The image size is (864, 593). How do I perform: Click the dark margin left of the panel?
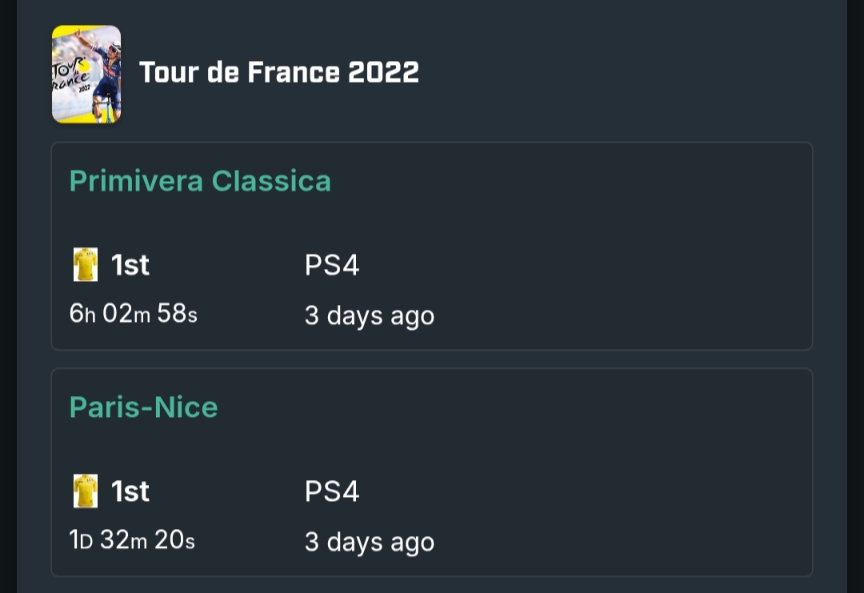click(8, 300)
